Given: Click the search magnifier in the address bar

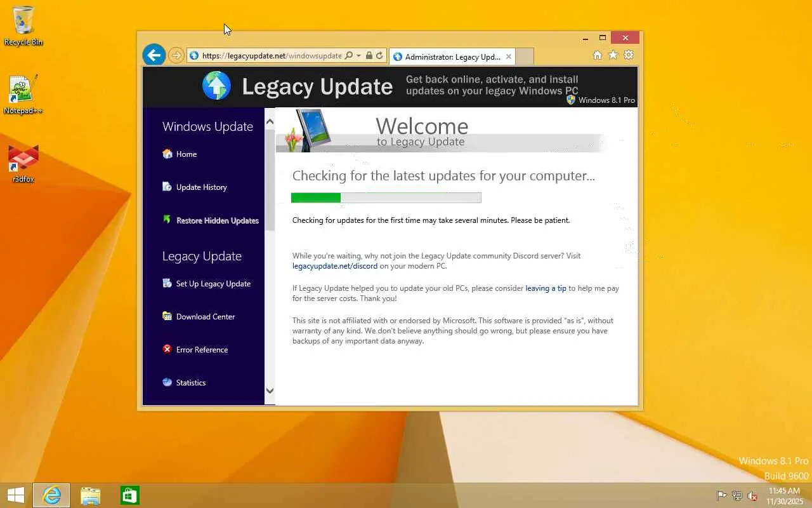Looking at the screenshot, I should coord(348,56).
